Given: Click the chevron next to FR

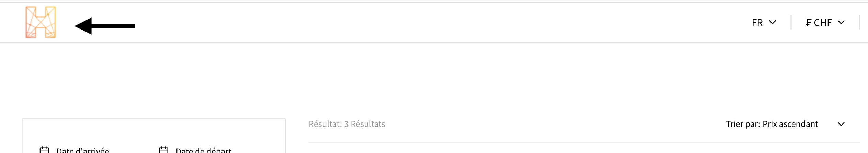Looking at the screenshot, I should tap(773, 22).
